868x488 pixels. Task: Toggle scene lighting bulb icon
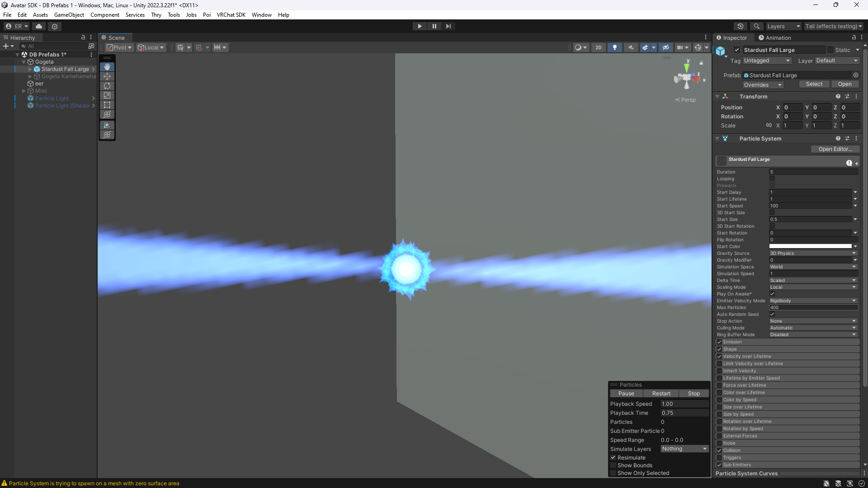tap(614, 47)
